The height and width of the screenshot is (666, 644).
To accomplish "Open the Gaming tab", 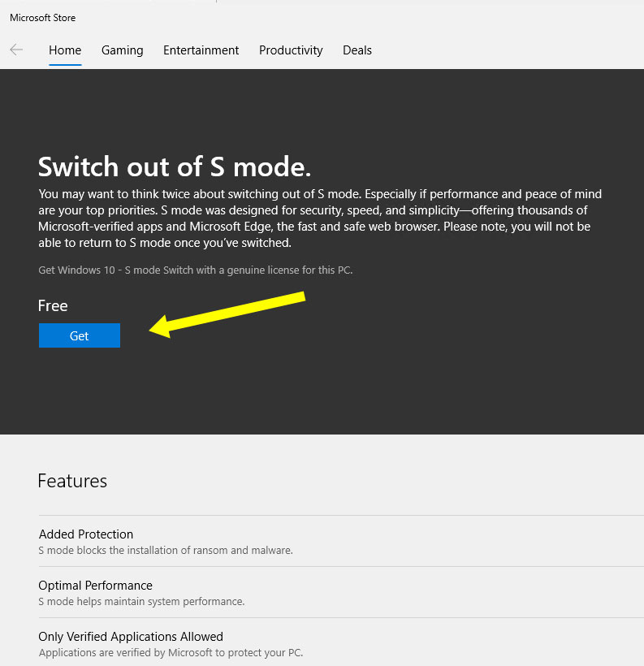I will click(x=123, y=50).
